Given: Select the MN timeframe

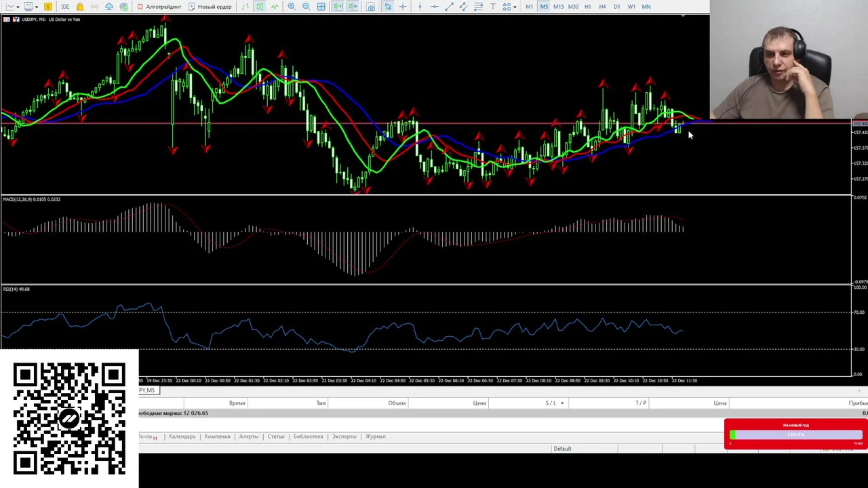Looking at the screenshot, I should [x=646, y=7].
